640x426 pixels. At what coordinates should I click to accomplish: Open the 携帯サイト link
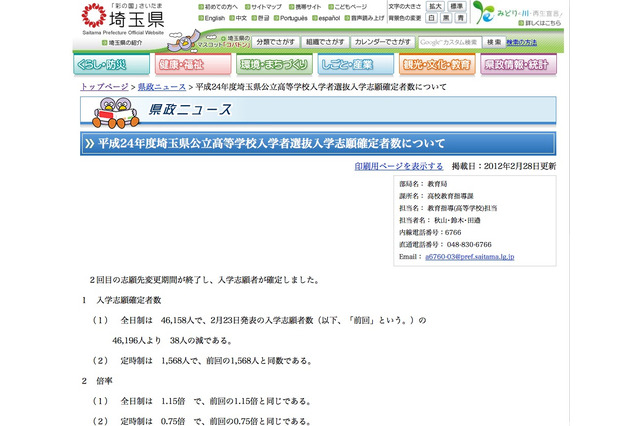click(305, 7)
